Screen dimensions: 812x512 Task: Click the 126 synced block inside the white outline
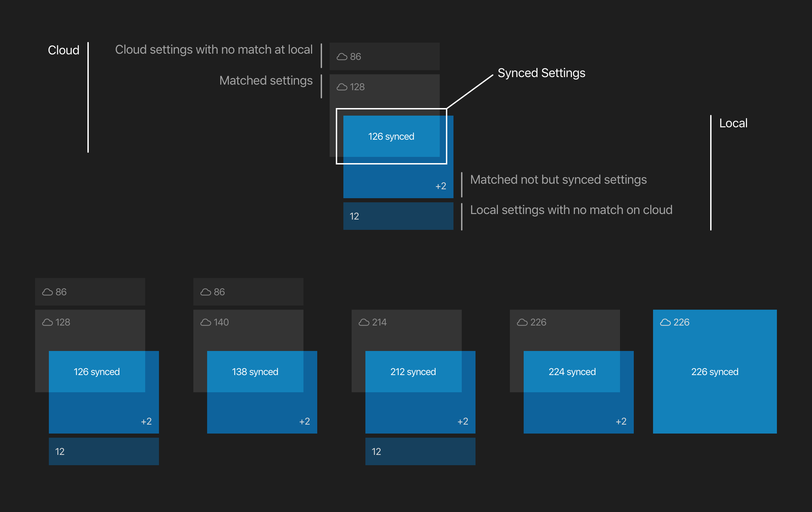[391, 136]
